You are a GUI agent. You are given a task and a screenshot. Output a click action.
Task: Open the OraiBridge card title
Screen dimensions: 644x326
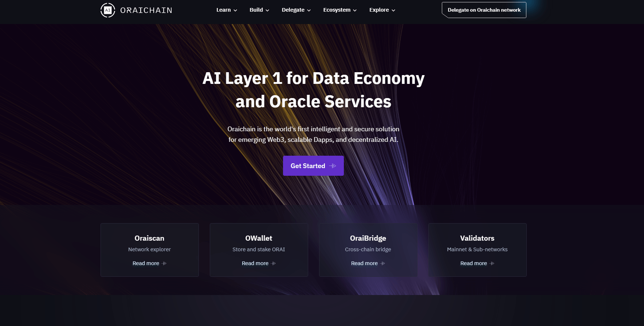tap(368, 238)
